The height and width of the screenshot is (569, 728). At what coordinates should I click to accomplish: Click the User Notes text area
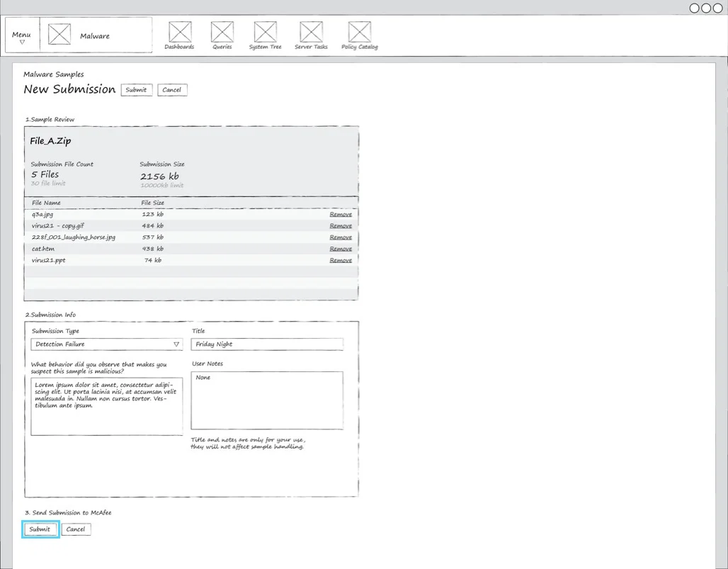pos(267,400)
